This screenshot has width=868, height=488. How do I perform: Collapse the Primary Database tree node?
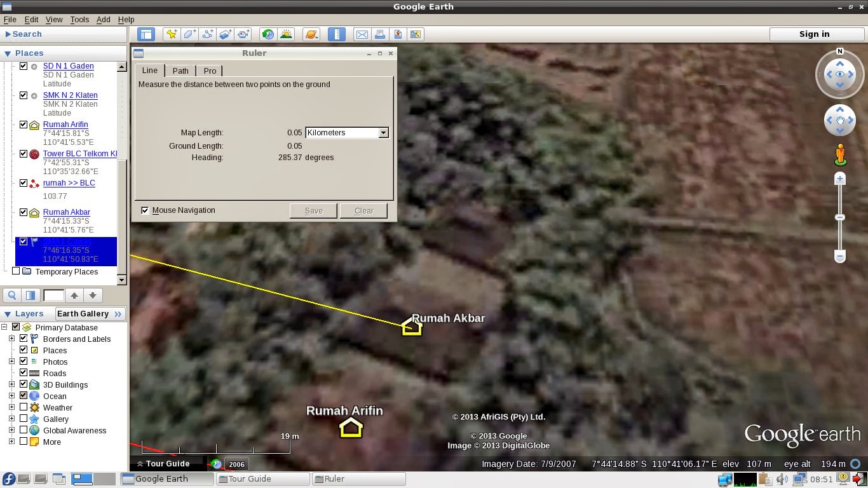coord(4,327)
